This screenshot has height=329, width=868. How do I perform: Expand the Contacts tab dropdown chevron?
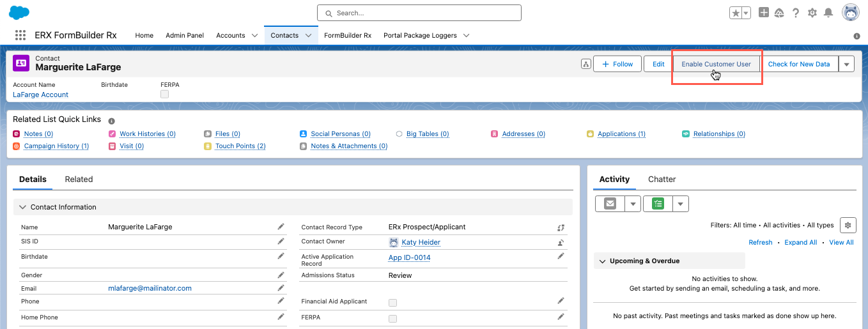coord(308,36)
